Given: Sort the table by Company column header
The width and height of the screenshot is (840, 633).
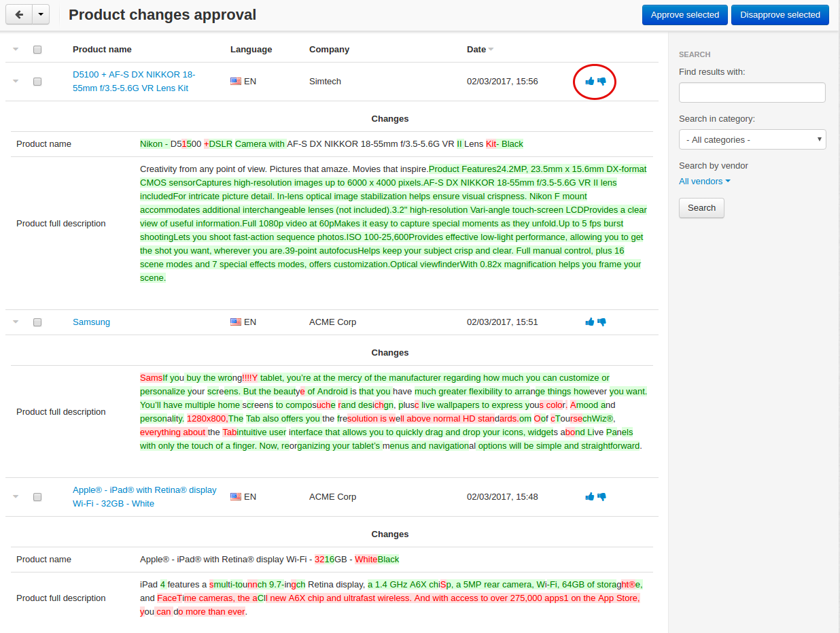Looking at the screenshot, I should 329,50.
